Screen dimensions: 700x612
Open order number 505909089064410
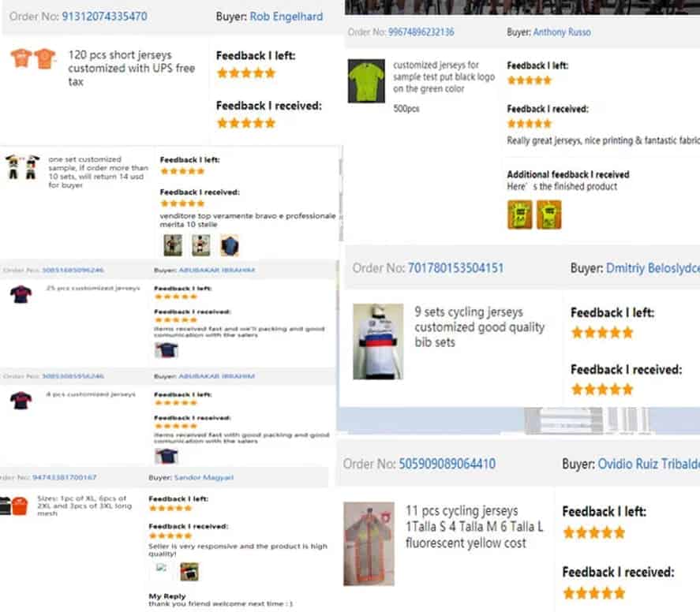tap(447, 464)
